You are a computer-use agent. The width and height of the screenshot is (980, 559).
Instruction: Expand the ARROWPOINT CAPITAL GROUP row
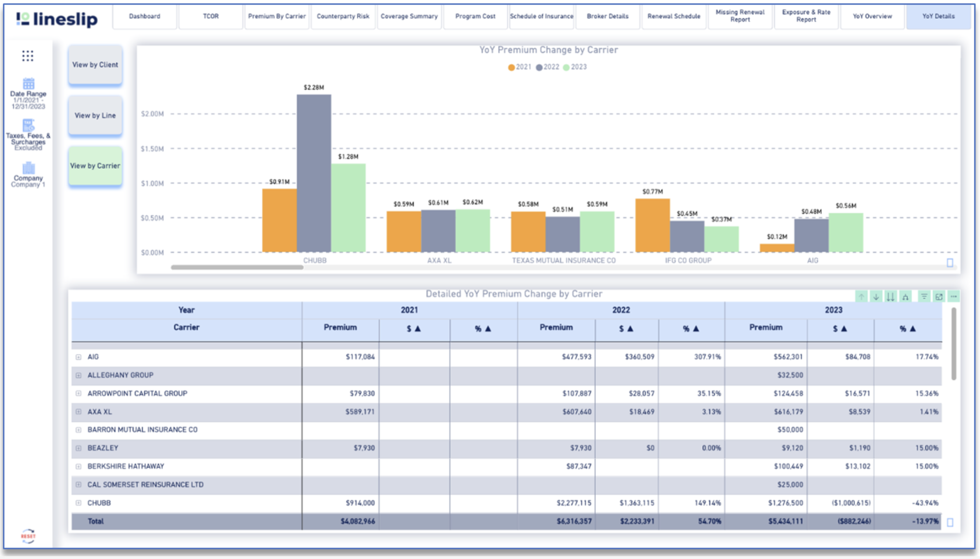(x=78, y=393)
